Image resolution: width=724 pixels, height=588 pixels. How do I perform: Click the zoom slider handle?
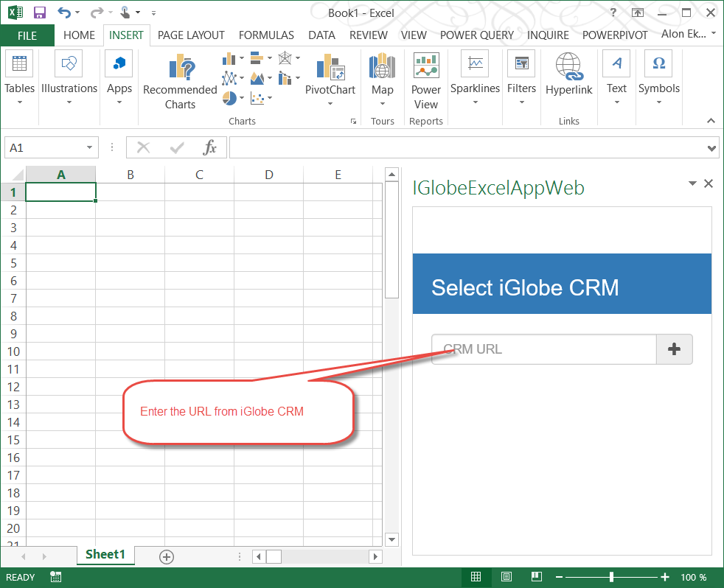(x=611, y=577)
